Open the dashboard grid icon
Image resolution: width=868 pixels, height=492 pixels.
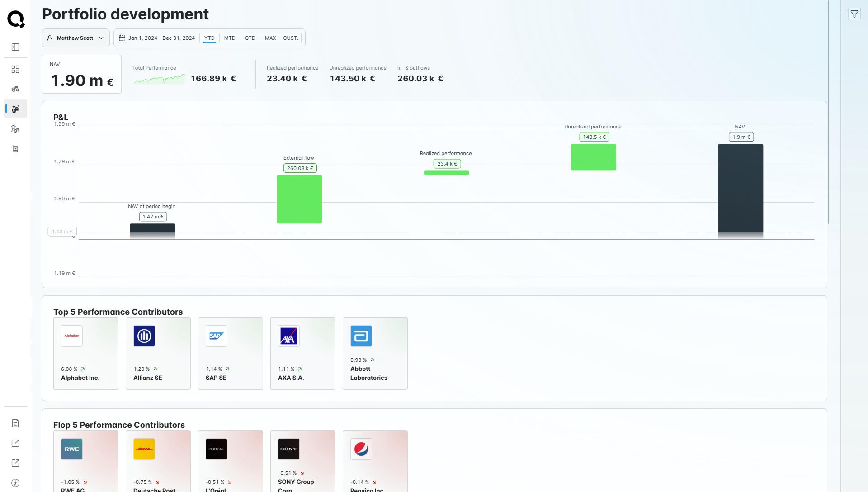(15, 69)
